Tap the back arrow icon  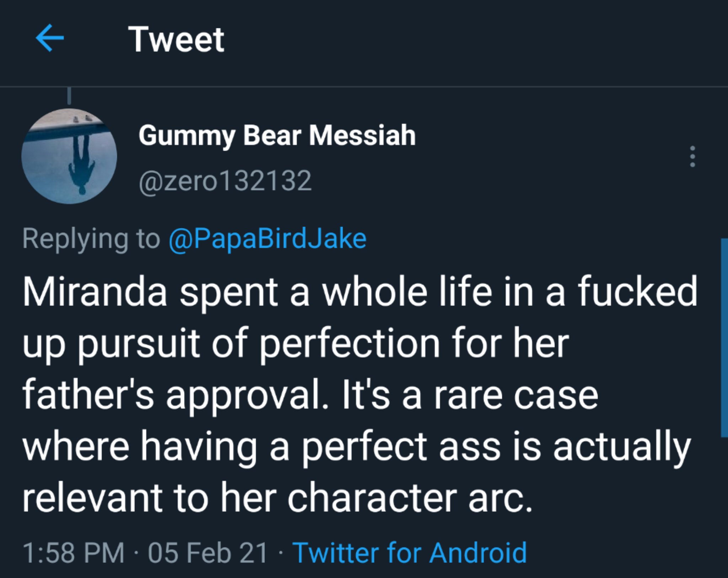point(50,38)
